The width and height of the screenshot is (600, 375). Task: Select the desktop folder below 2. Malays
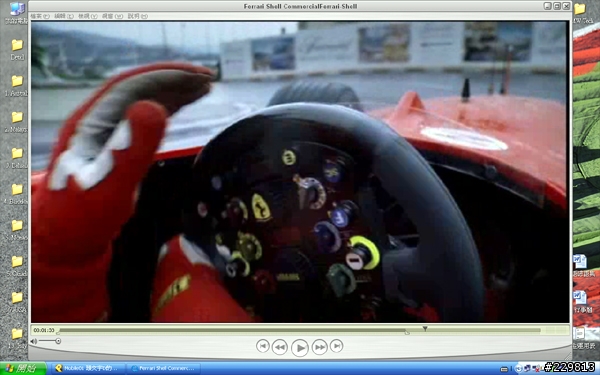point(16,158)
